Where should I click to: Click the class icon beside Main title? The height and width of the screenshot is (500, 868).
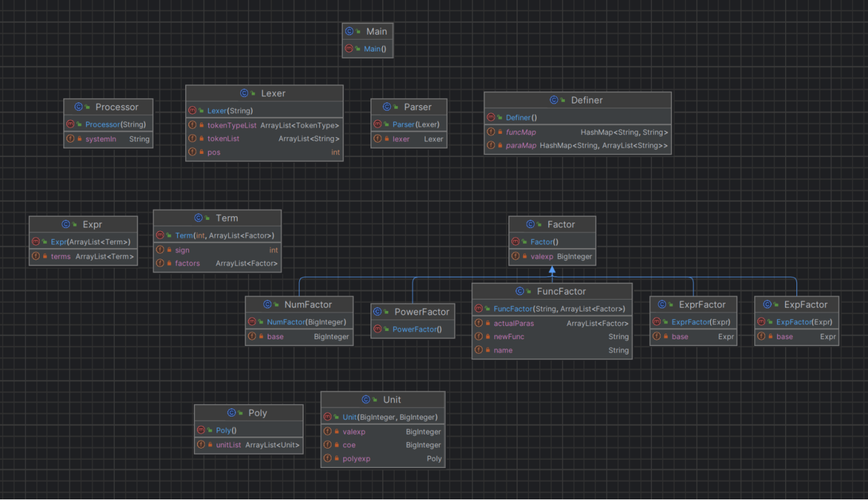350,31
